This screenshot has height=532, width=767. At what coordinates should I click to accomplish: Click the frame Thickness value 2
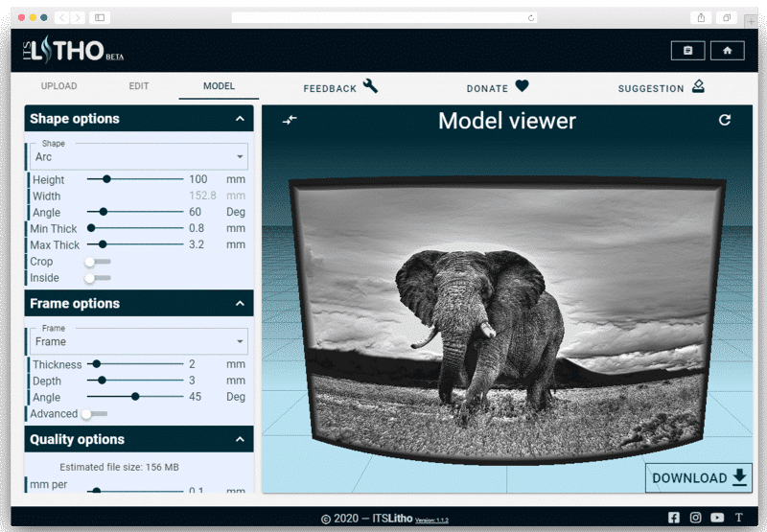(x=193, y=364)
